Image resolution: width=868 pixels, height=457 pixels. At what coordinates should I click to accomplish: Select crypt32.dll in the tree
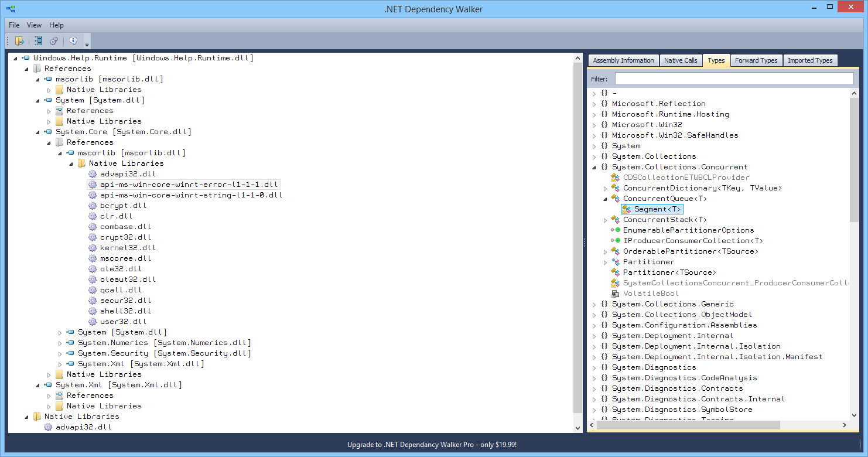point(126,237)
